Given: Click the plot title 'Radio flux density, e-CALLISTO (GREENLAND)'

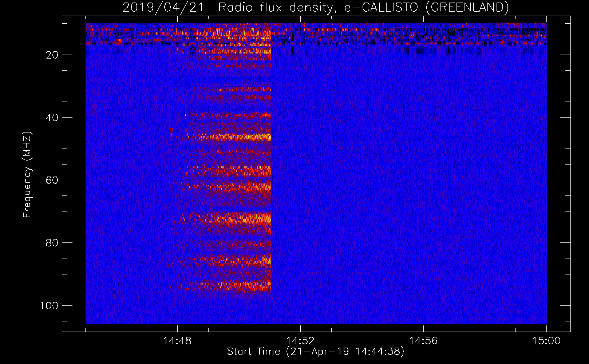Looking at the screenshot, I should [x=363, y=8].
